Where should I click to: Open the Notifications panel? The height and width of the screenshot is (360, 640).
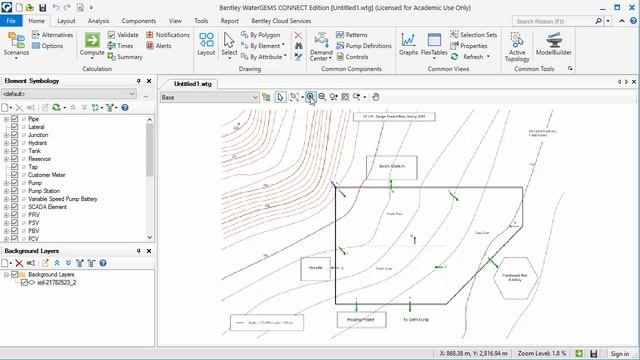pyautogui.click(x=168, y=35)
